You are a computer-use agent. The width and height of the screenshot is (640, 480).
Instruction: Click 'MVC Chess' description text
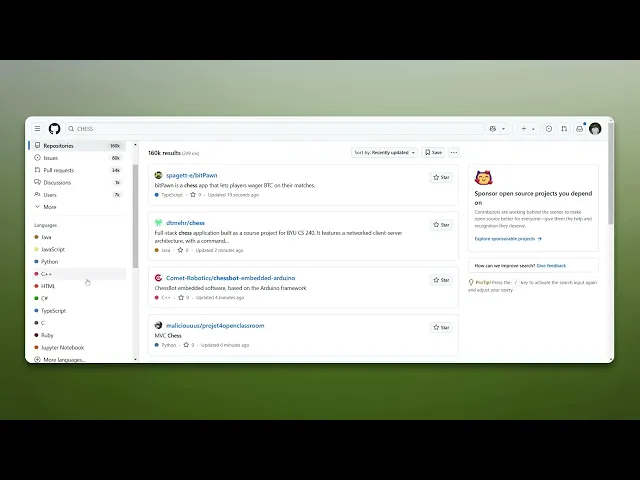pos(168,336)
